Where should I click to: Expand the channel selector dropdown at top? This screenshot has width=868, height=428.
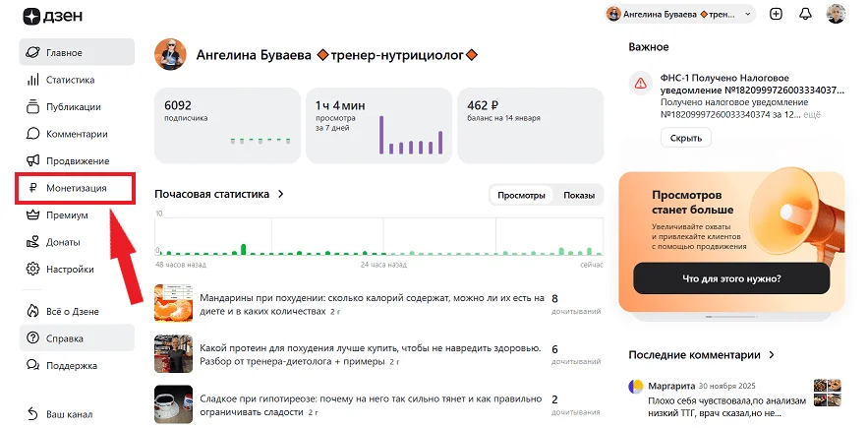(680, 15)
